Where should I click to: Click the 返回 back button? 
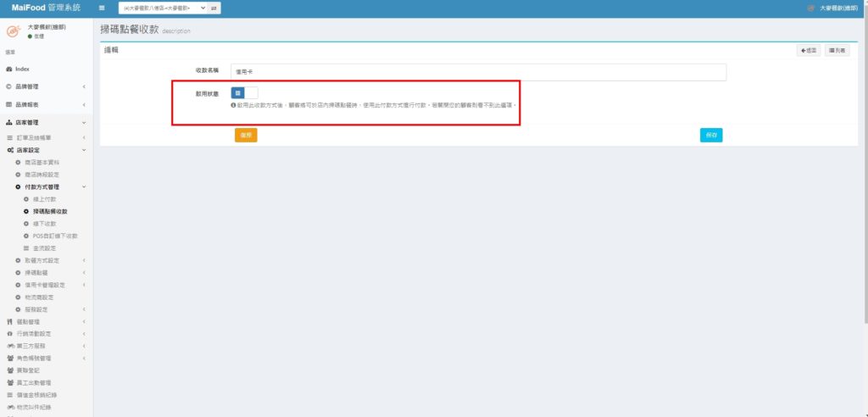tap(808, 51)
